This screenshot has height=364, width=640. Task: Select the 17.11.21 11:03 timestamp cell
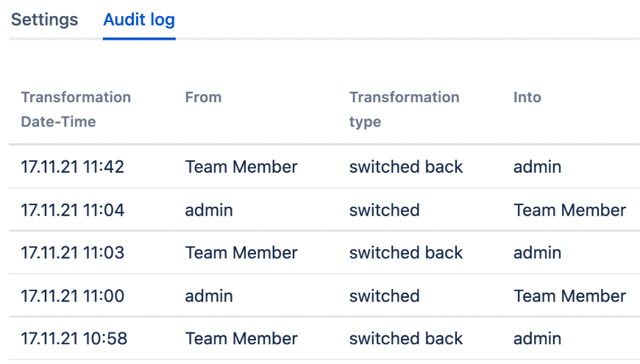pos(72,253)
